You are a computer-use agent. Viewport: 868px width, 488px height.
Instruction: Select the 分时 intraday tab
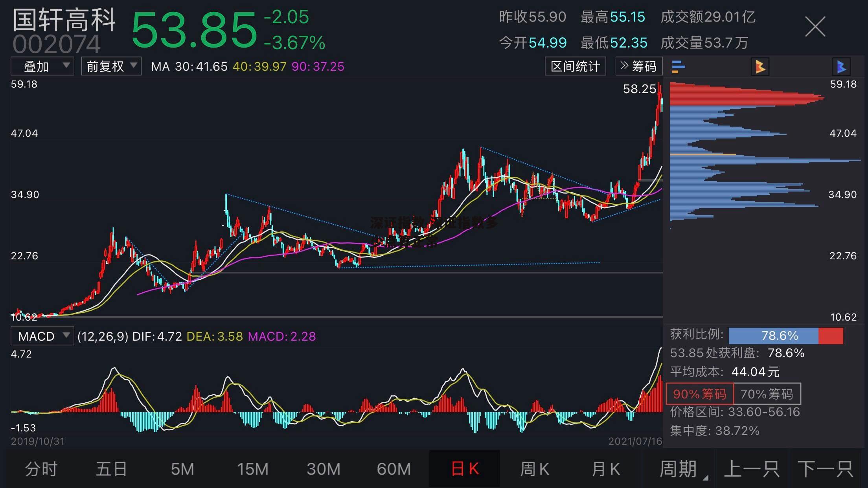41,469
